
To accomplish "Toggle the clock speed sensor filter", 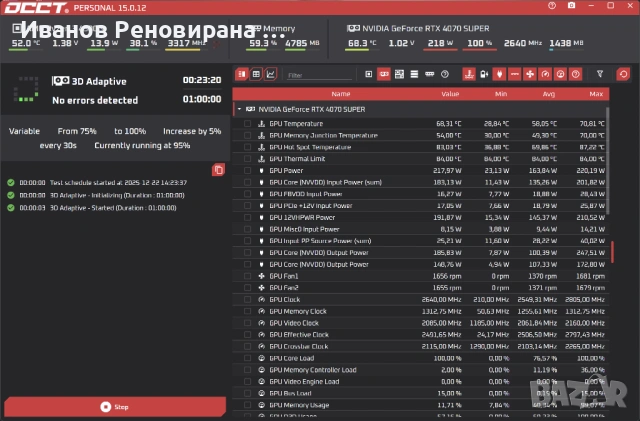I will click(545, 74).
